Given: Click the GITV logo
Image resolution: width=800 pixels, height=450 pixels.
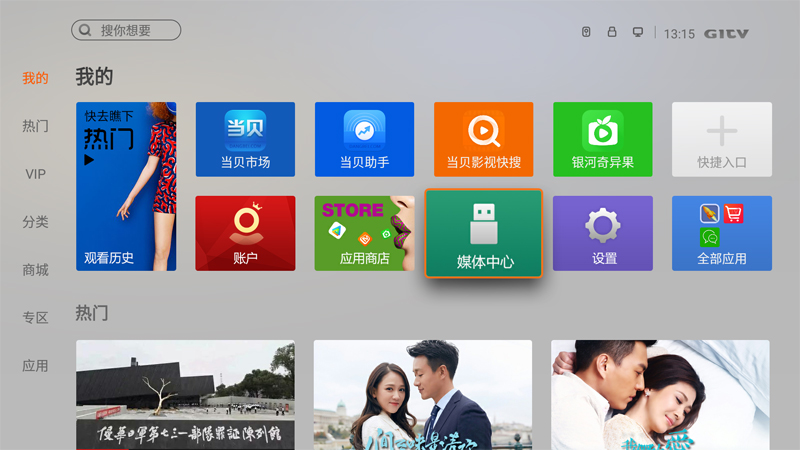Looking at the screenshot, I should pyautogui.click(x=727, y=34).
